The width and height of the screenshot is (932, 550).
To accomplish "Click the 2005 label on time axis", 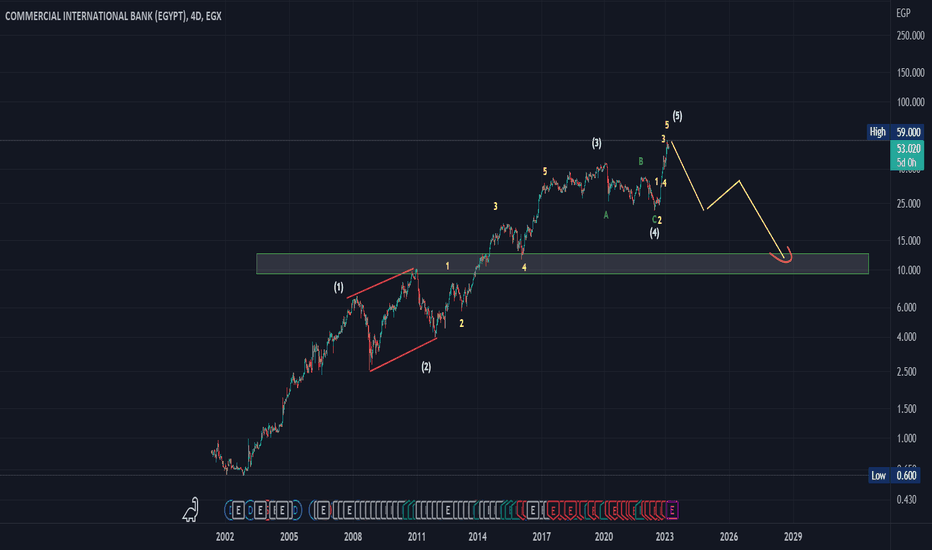I will pos(289,537).
